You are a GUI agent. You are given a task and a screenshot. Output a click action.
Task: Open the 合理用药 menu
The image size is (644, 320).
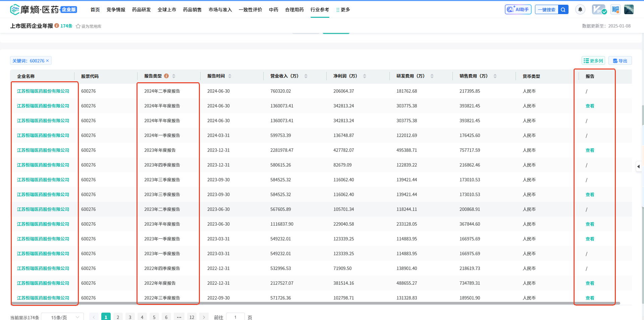click(294, 10)
